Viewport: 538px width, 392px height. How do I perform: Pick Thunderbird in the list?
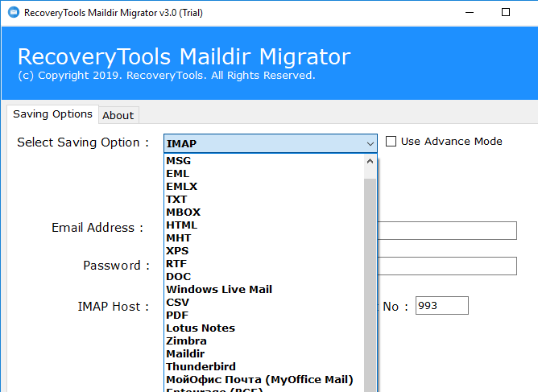point(264,366)
